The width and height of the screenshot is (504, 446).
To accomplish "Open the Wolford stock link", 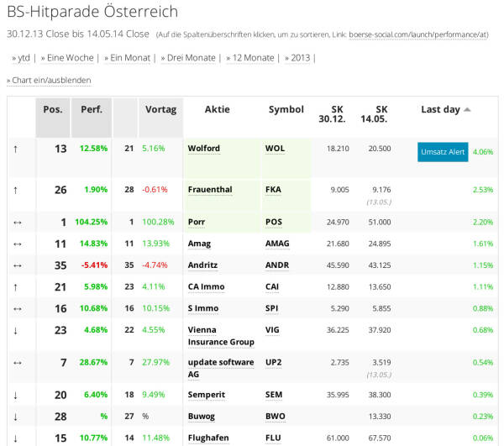I will pyautogui.click(x=204, y=149).
